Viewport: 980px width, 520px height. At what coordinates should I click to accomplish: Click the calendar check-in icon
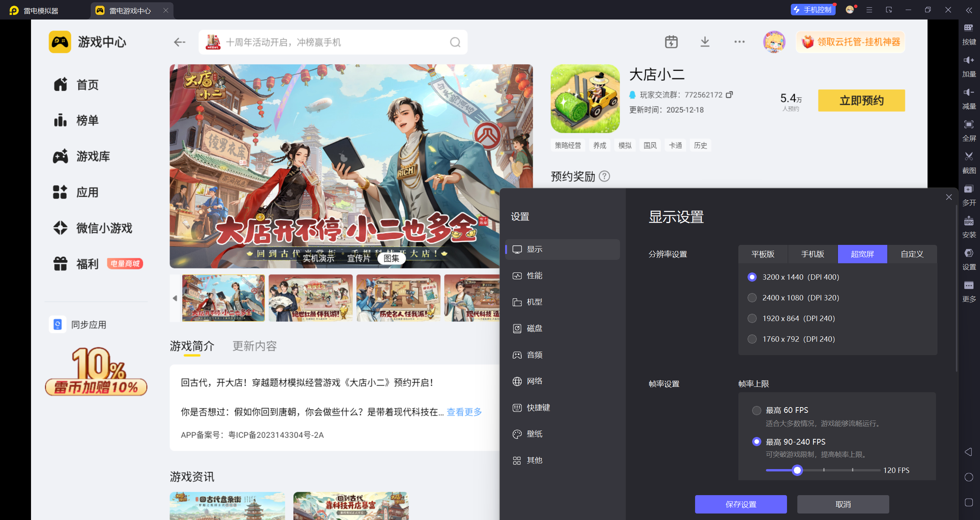tap(671, 42)
